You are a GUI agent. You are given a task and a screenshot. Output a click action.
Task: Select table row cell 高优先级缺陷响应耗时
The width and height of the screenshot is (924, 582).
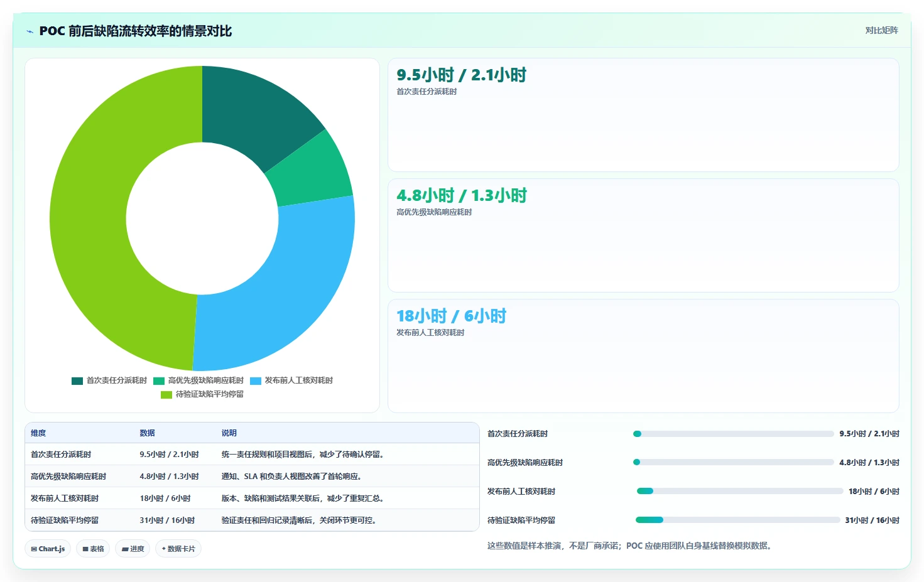(x=68, y=477)
